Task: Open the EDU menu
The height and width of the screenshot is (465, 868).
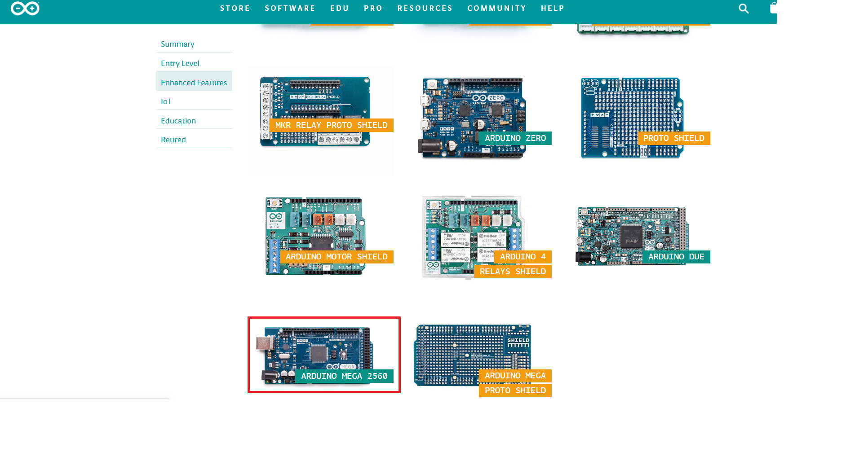Action: (x=340, y=8)
